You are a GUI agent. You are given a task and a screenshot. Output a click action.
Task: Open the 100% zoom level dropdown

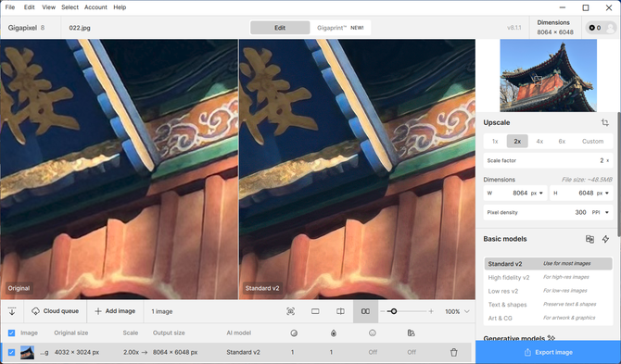point(457,311)
